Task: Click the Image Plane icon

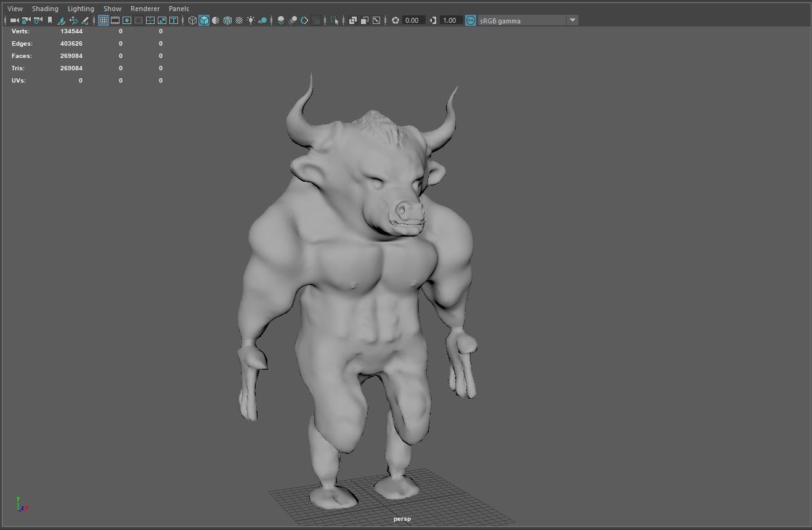Action: pos(62,20)
